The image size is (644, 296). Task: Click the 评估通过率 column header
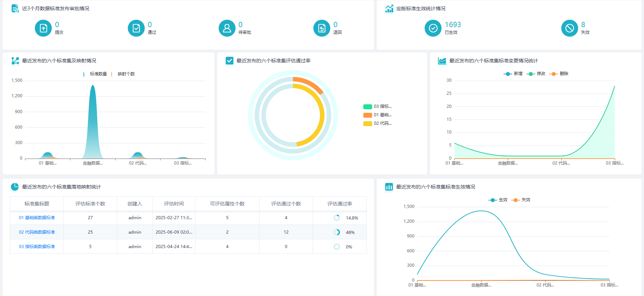[339, 204]
